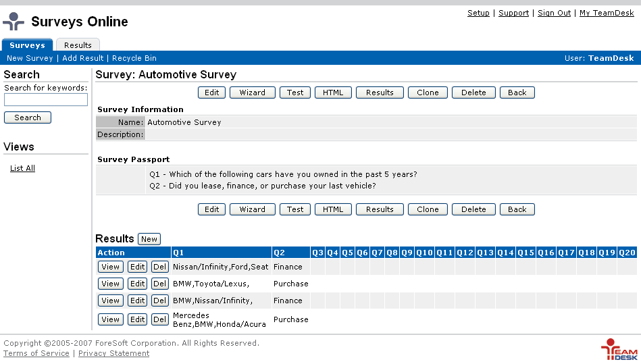Open the Sign Out link
641x364 pixels.
click(x=554, y=13)
